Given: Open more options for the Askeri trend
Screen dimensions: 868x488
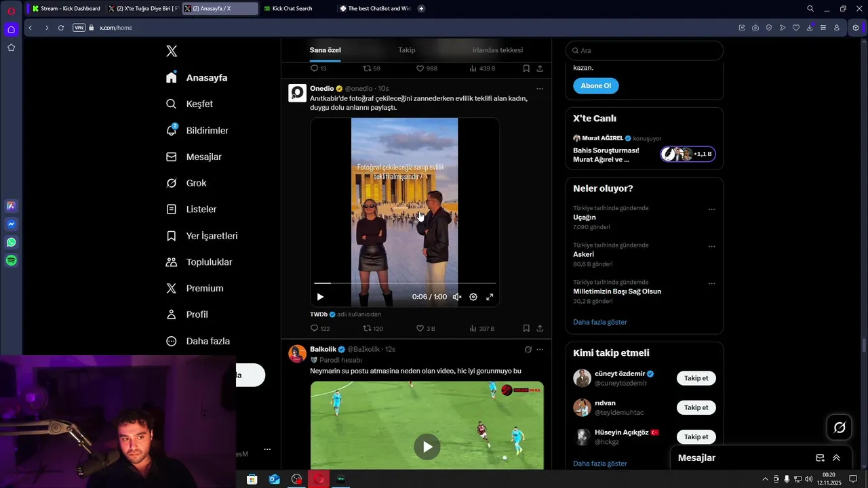Looking at the screenshot, I should 711,247.
